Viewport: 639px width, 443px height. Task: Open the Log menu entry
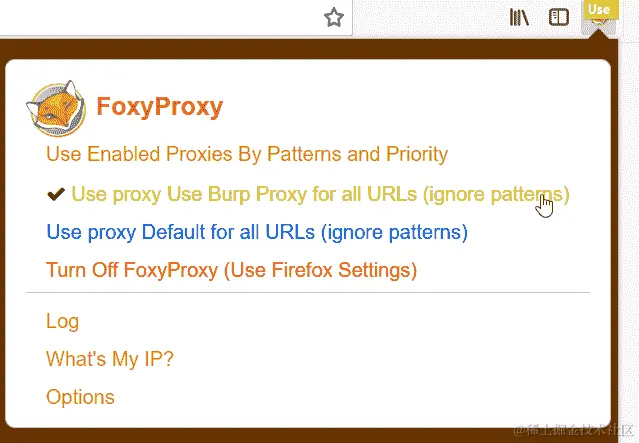pyautogui.click(x=62, y=321)
